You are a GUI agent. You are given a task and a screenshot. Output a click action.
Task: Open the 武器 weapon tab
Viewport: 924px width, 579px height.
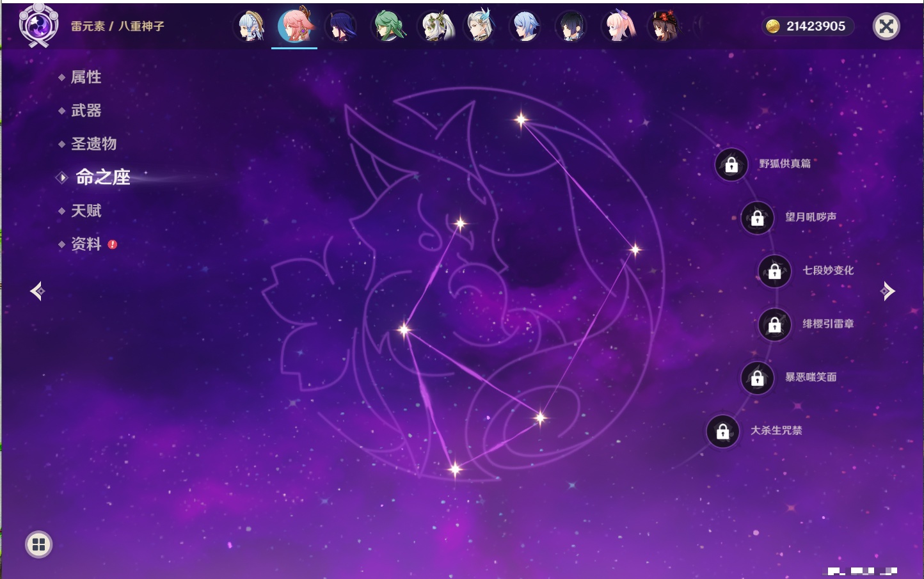(86, 111)
